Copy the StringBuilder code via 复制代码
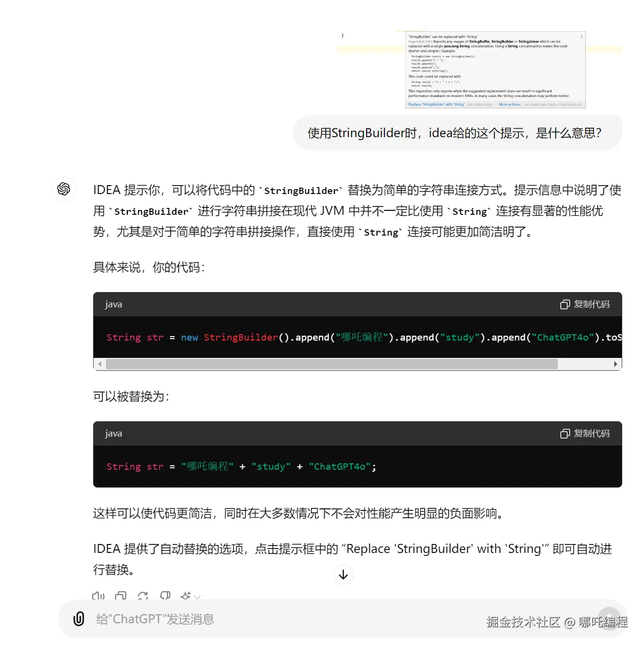644x645 pixels. click(585, 304)
